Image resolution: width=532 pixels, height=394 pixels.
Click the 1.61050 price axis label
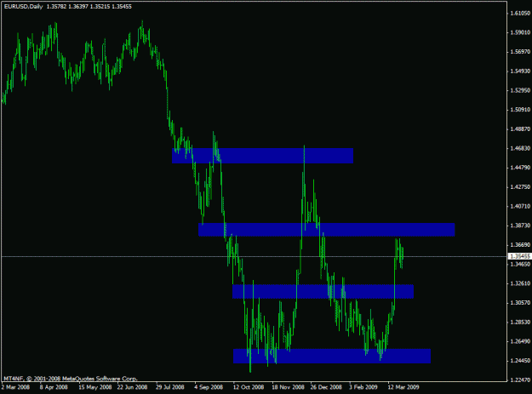(x=520, y=14)
